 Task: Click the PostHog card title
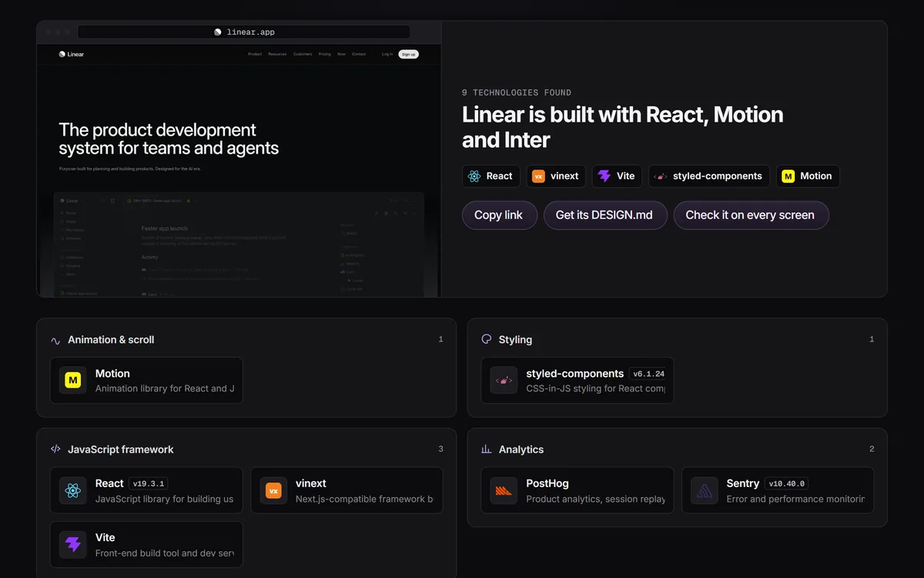click(x=547, y=483)
